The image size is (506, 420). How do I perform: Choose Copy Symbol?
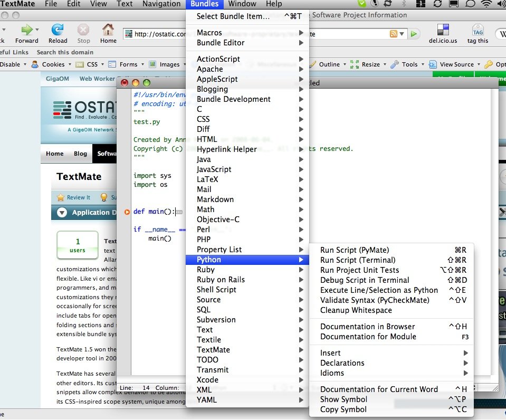pyautogui.click(x=391, y=409)
